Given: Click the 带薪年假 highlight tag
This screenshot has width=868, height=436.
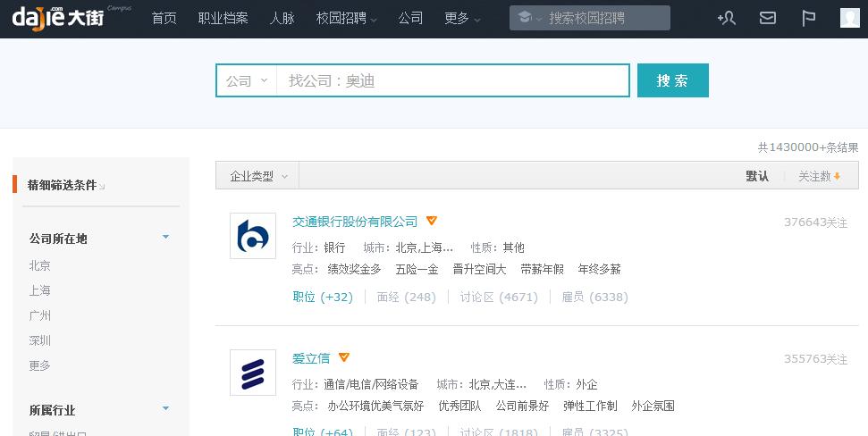Looking at the screenshot, I should point(542,270).
